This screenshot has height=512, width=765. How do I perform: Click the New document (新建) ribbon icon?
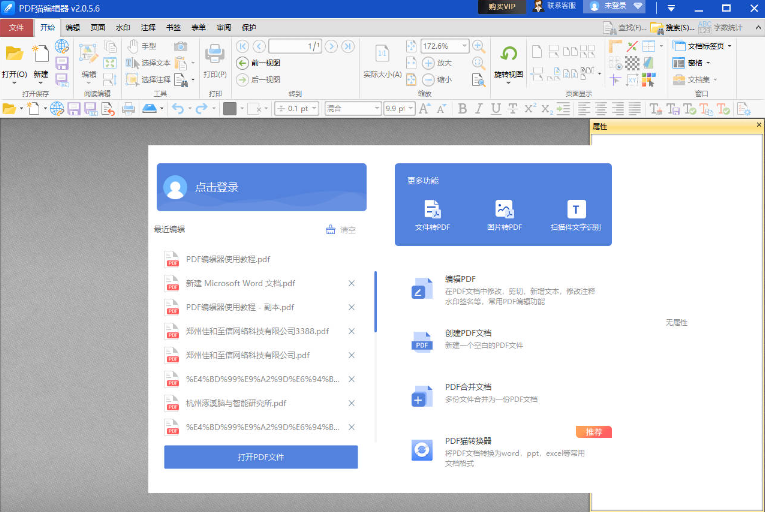click(x=40, y=54)
